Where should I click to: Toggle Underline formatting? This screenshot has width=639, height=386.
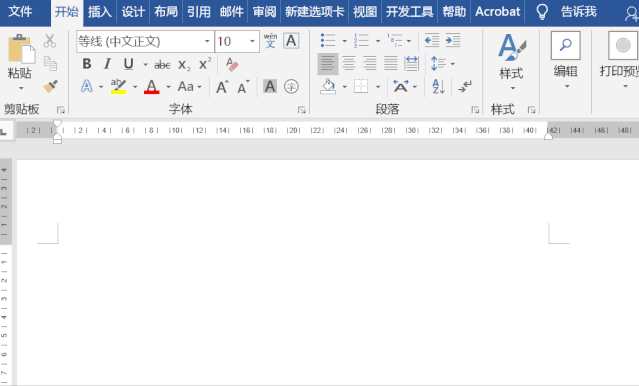tap(129, 64)
